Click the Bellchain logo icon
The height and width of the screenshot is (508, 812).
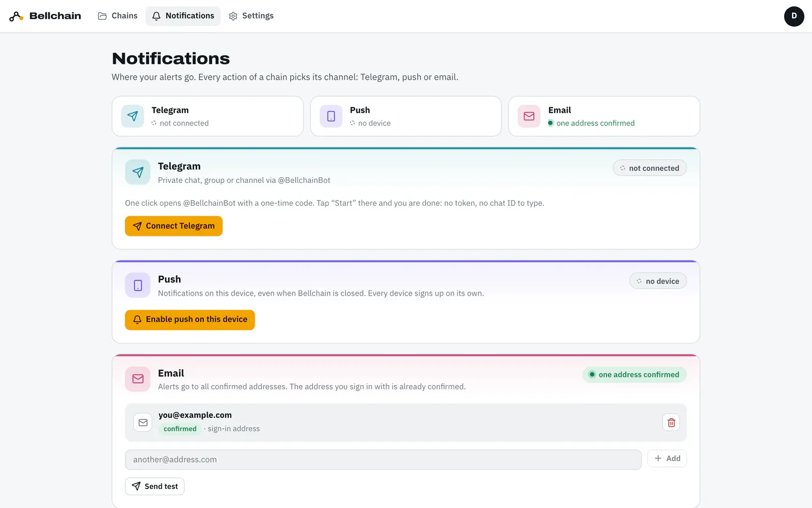point(16,16)
